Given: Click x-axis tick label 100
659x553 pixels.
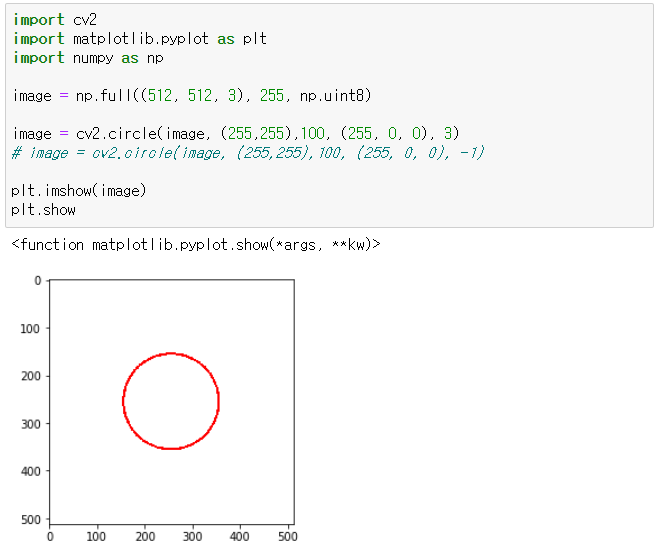Looking at the screenshot, I should [96, 537].
